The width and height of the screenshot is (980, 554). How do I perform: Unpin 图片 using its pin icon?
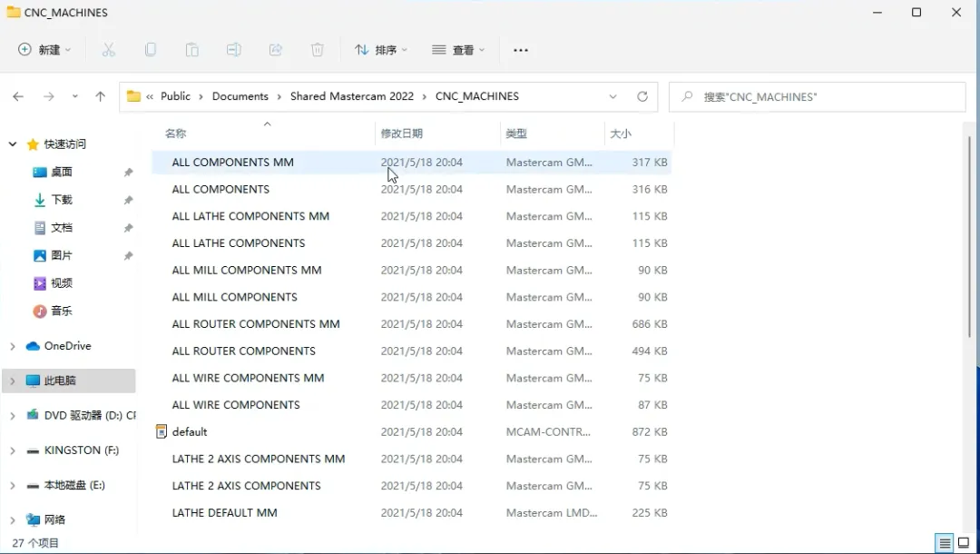point(128,256)
